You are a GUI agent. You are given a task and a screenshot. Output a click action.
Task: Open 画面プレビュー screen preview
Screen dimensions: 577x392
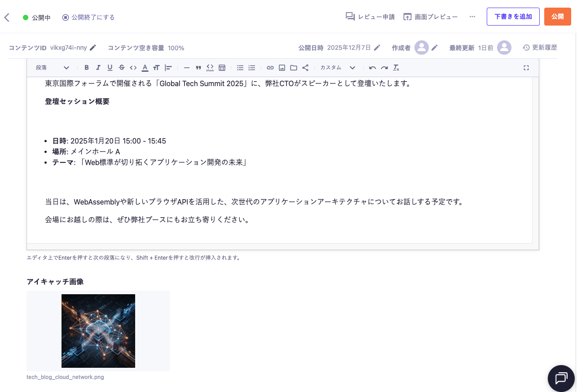(430, 17)
